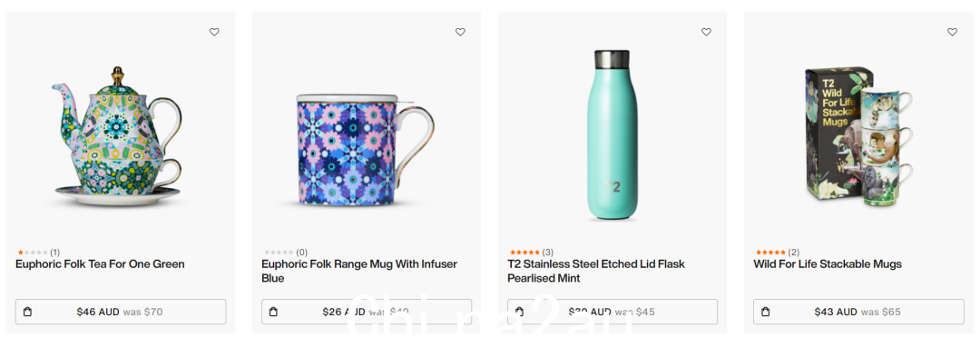
Task: Open T2 Stainless Steel Etched Lid Flask link
Action: point(596,271)
